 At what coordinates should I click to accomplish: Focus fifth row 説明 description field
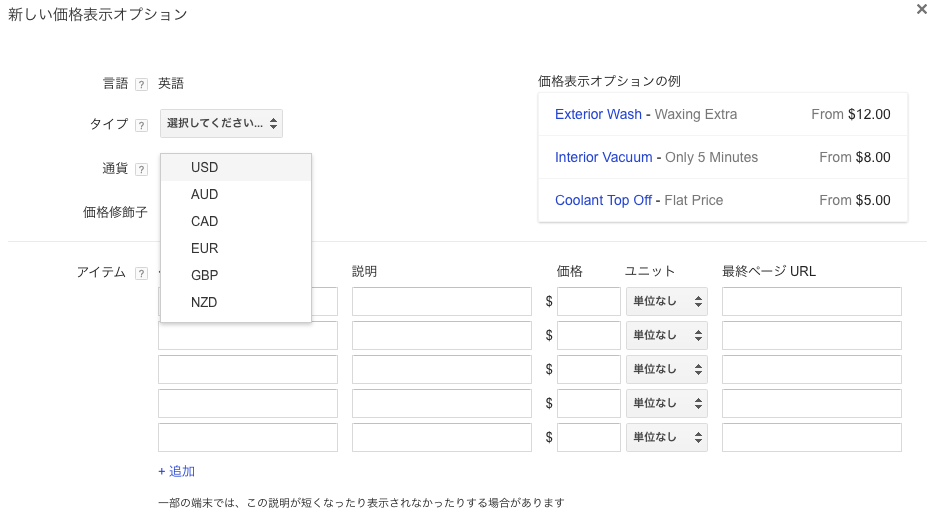pyautogui.click(x=441, y=437)
